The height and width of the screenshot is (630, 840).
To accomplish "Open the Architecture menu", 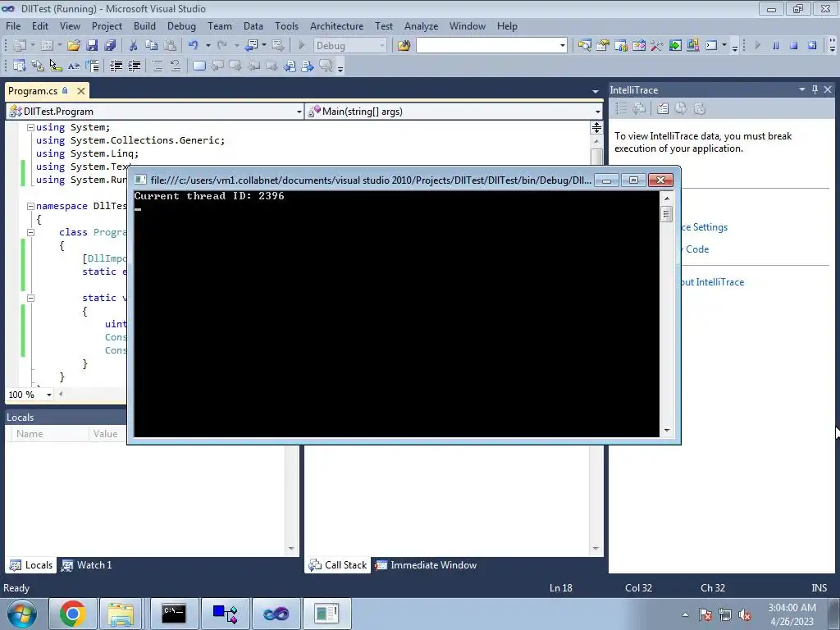I will [x=336, y=25].
